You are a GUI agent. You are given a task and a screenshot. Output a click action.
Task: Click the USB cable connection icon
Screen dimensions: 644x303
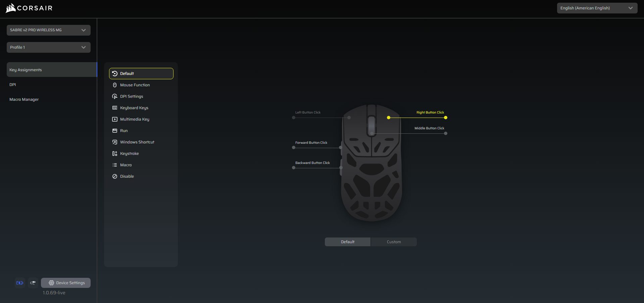click(x=33, y=283)
